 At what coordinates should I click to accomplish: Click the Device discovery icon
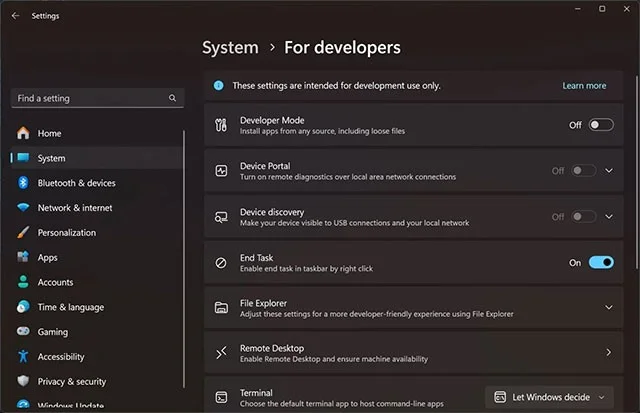pos(221,217)
